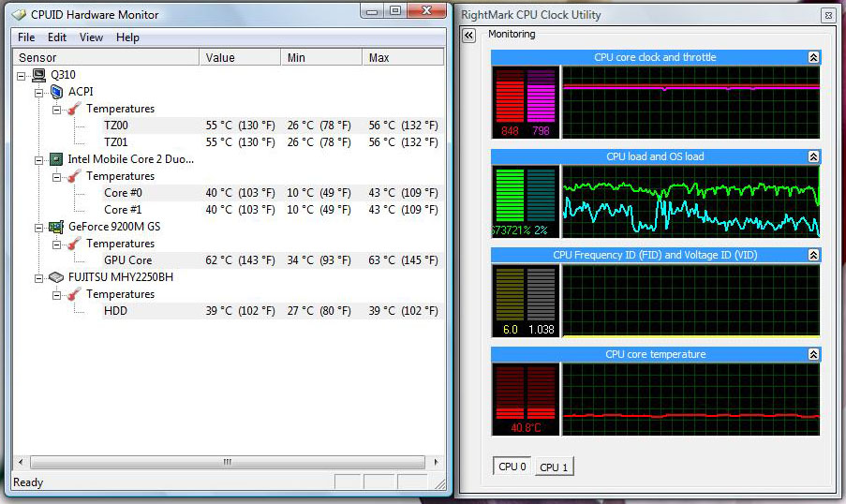Select the HDD sensor row
846x504 pixels.
point(273,311)
